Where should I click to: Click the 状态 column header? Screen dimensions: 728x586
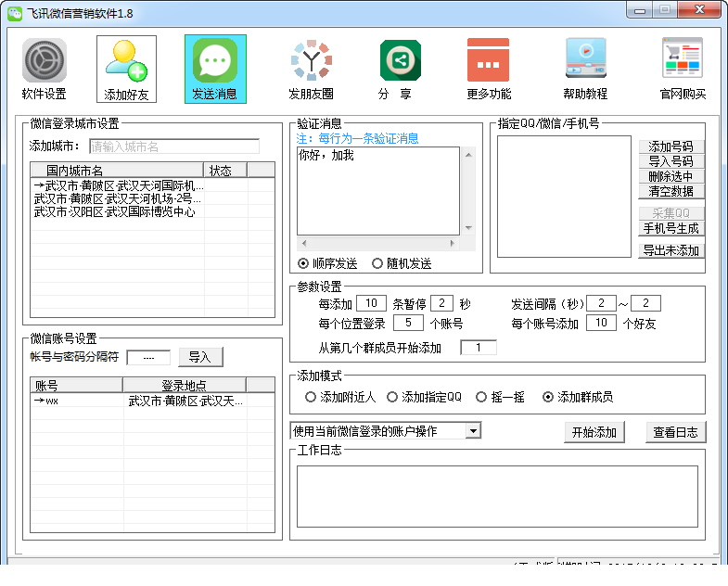coord(225,171)
